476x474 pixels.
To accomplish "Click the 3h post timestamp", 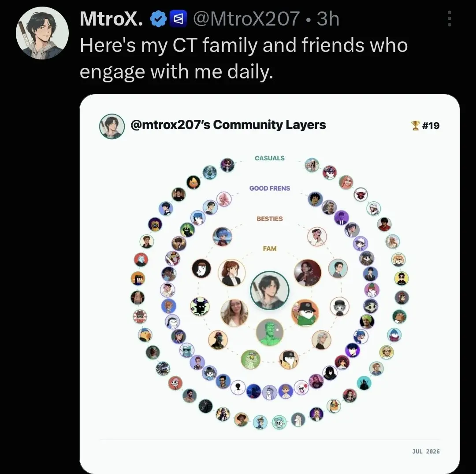I will [327, 19].
